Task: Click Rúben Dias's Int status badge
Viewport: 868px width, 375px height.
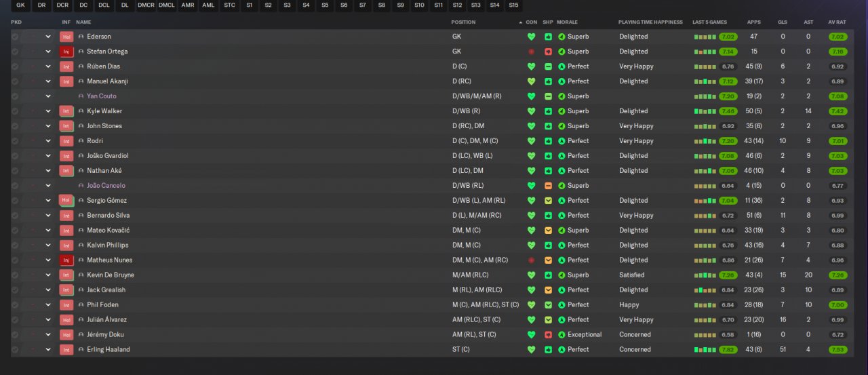Action: [66, 66]
